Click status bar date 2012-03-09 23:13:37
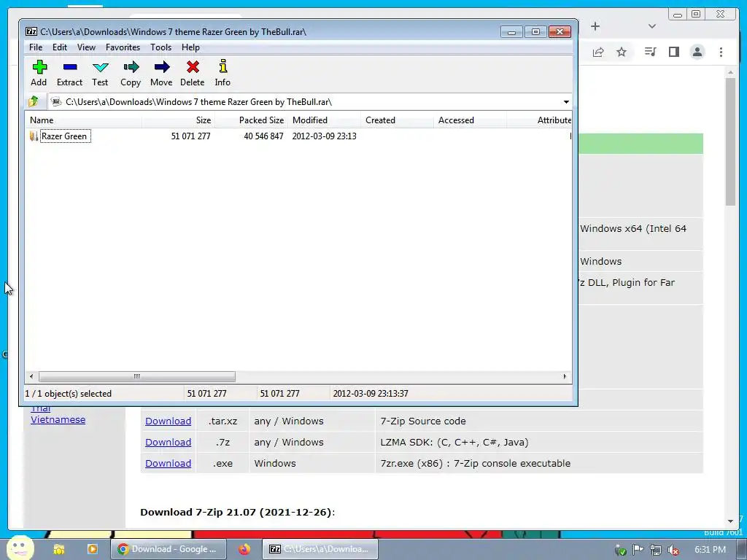Viewport: 747px width, 560px height. [x=371, y=394]
